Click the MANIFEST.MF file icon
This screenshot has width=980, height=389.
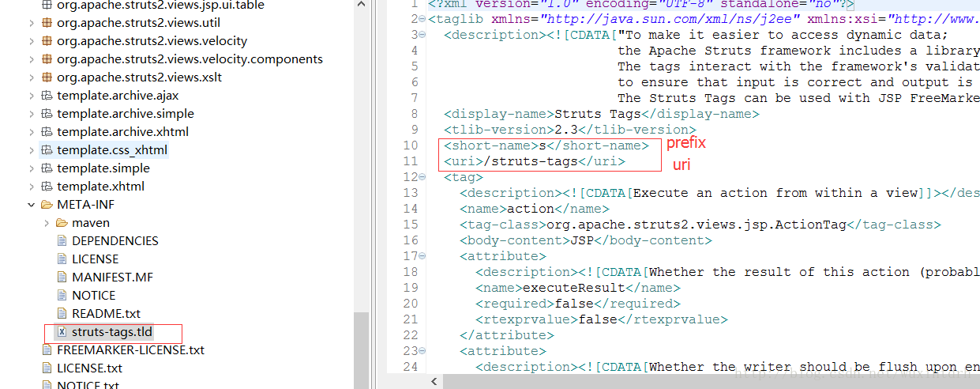pyautogui.click(x=62, y=278)
